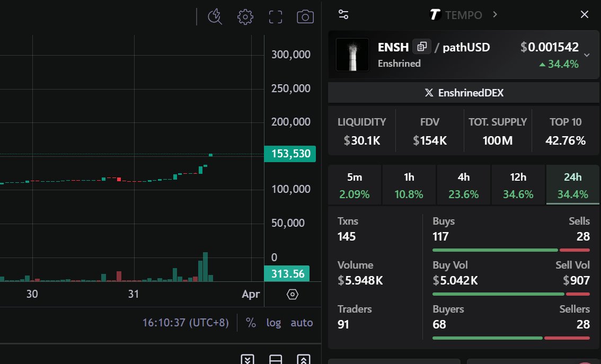
Task: Click the TEMPO chain logo
Action: [435, 14]
